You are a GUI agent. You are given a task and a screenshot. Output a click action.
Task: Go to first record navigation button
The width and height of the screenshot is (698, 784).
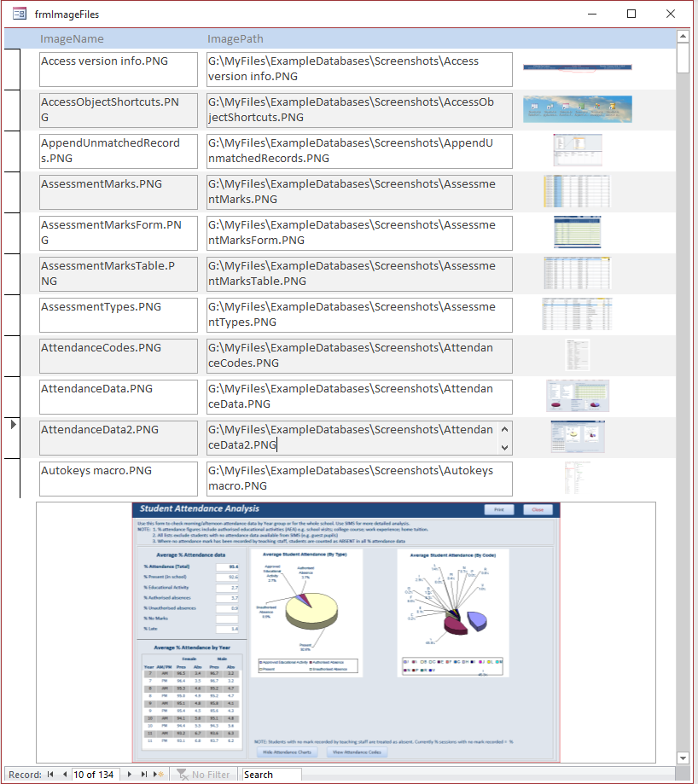click(x=50, y=774)
